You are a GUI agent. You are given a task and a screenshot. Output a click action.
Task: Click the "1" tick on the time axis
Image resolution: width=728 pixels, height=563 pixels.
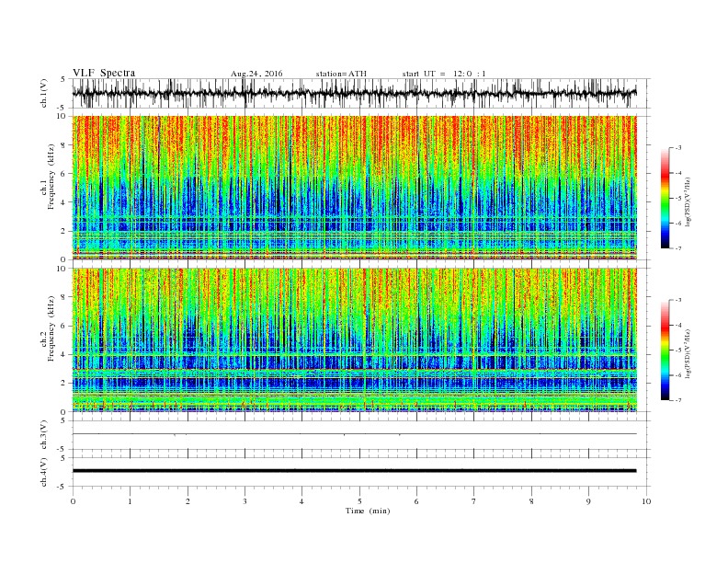click(130, 501)
